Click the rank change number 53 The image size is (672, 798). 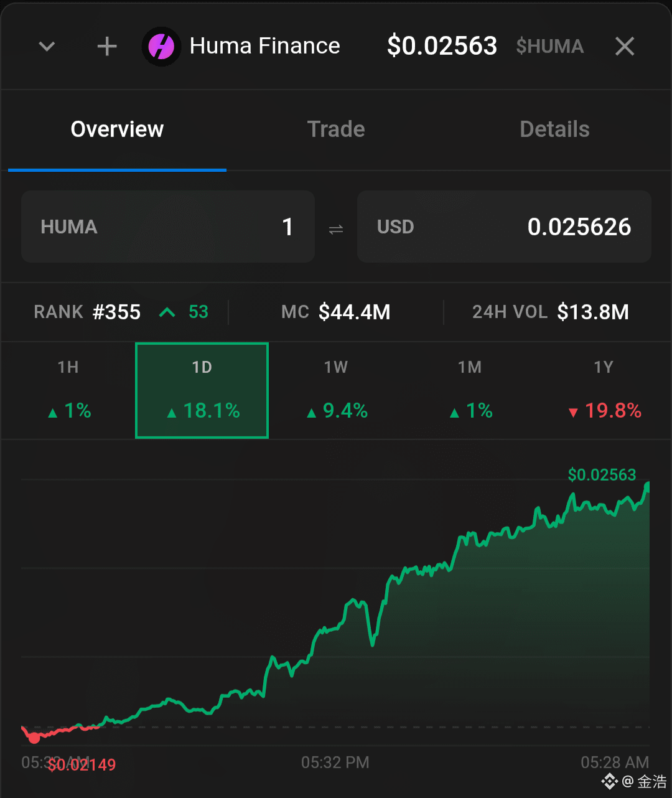click(x=198, y=312)
